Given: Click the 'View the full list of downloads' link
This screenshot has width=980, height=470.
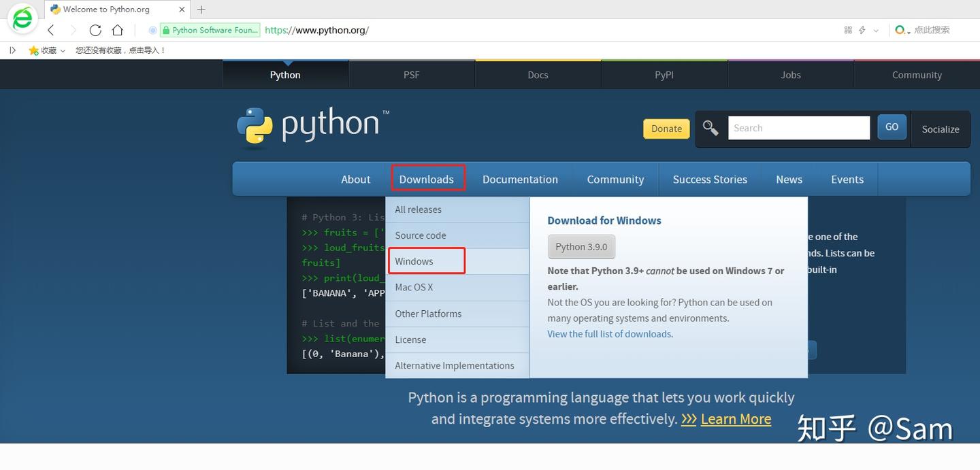Looking at the screenshot, I should [x=609, y=334].
